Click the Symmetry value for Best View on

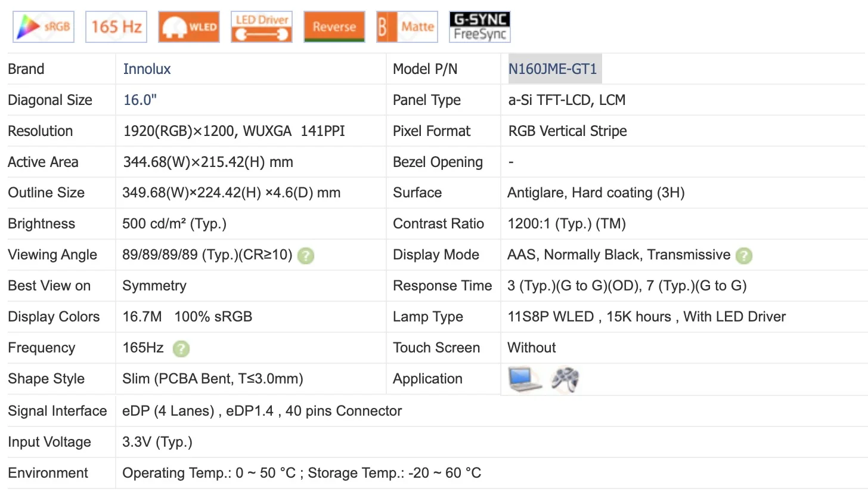click(x=154, y=286)
